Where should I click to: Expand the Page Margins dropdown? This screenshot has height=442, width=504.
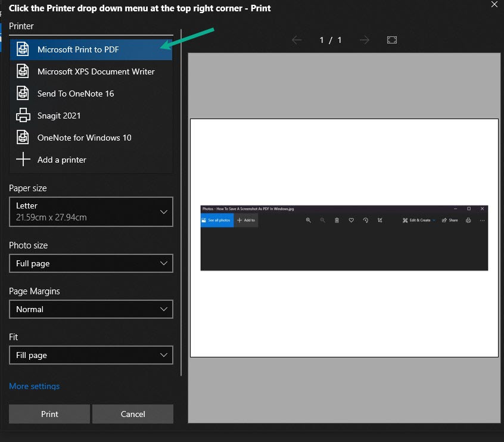(x=91, y=309)
